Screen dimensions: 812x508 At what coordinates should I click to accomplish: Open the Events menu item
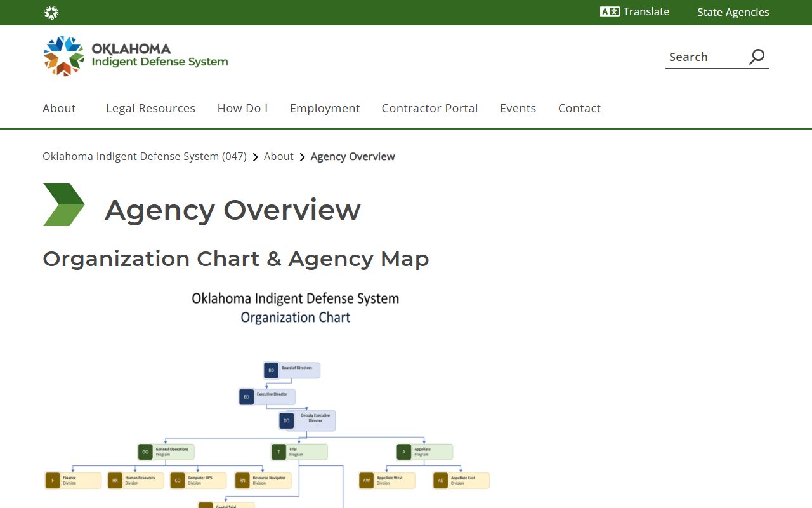point(518,109)
